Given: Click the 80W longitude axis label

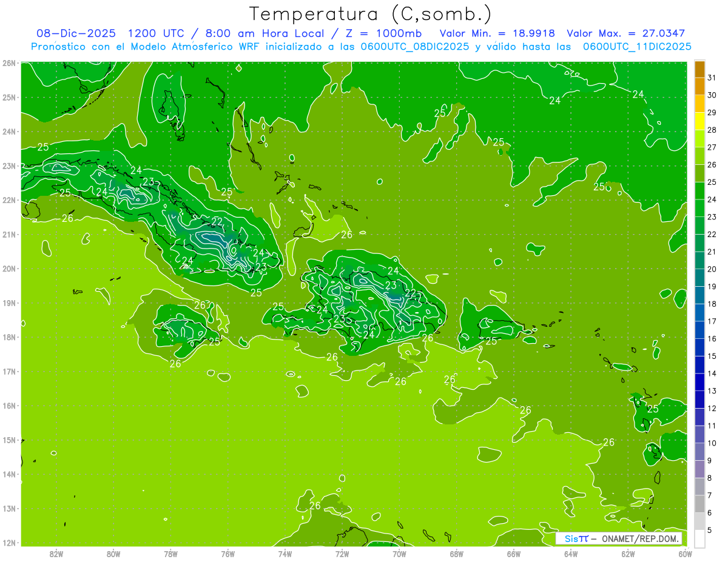Looking at the screenshot, I should pos(113,553).
